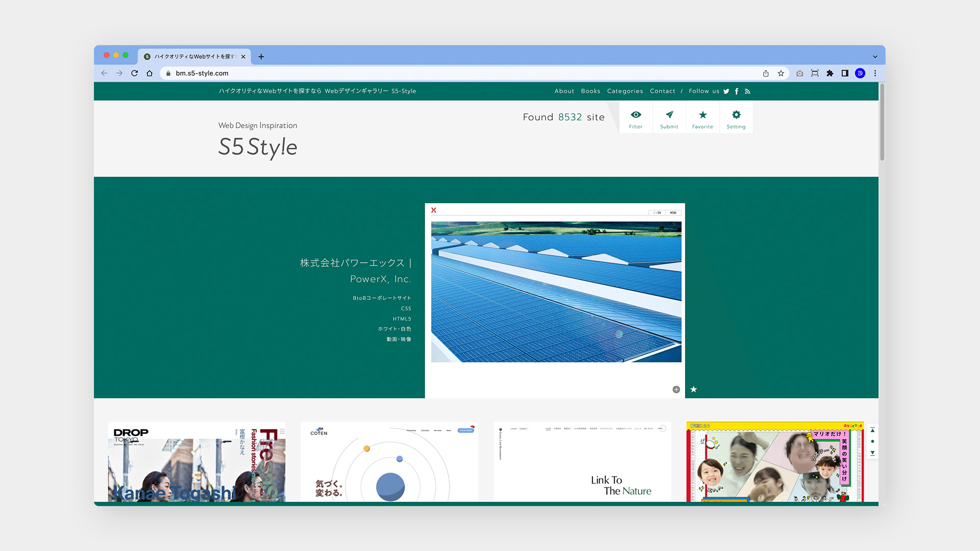Toggle the browser dark mode extension icon
The image size is (980, 551).
tap(860, 73)
